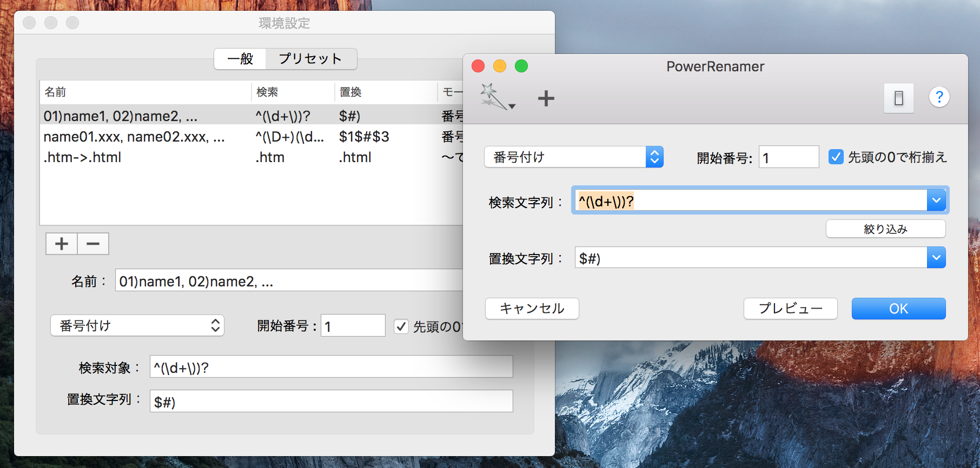This screenshot has width=980, height=468.
Task: Switch to the 一般 tab
Action: click(240, 59)
